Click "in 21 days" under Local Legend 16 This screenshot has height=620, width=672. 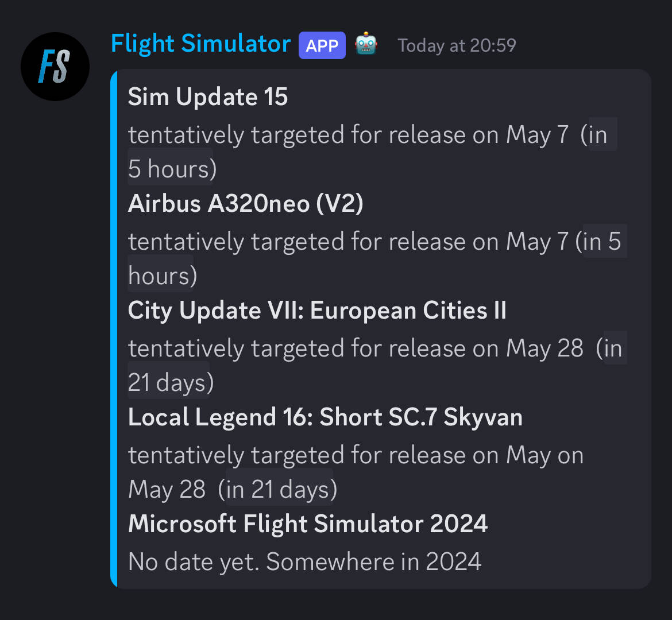[x=279, y=489]
